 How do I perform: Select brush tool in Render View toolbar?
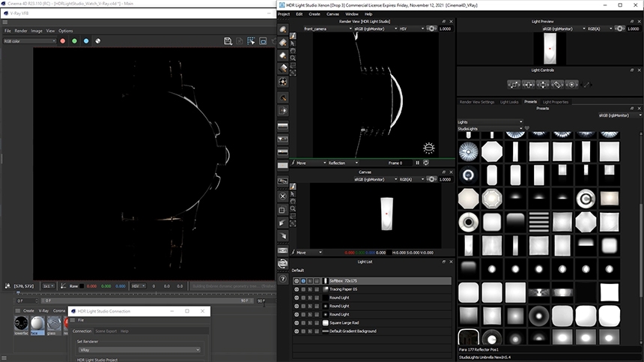(x=293, y=36)
